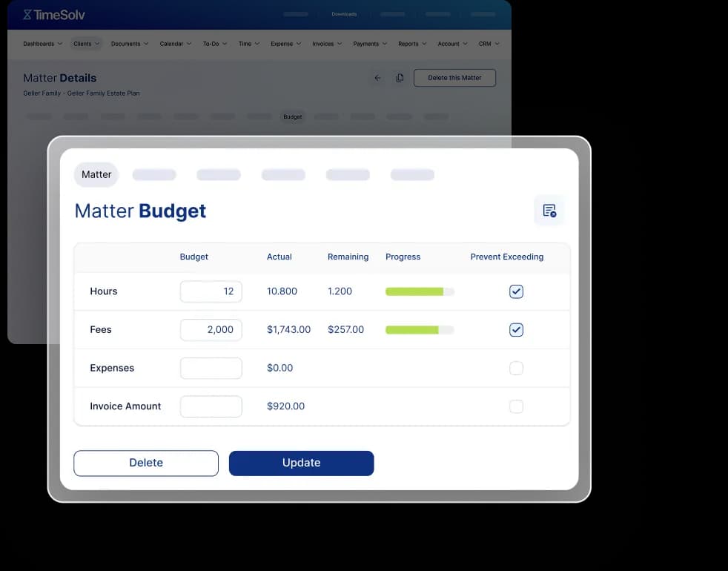The height and width of the screenshot is (571, 728).
Task: Click the Update button
Action: (301, 463)
